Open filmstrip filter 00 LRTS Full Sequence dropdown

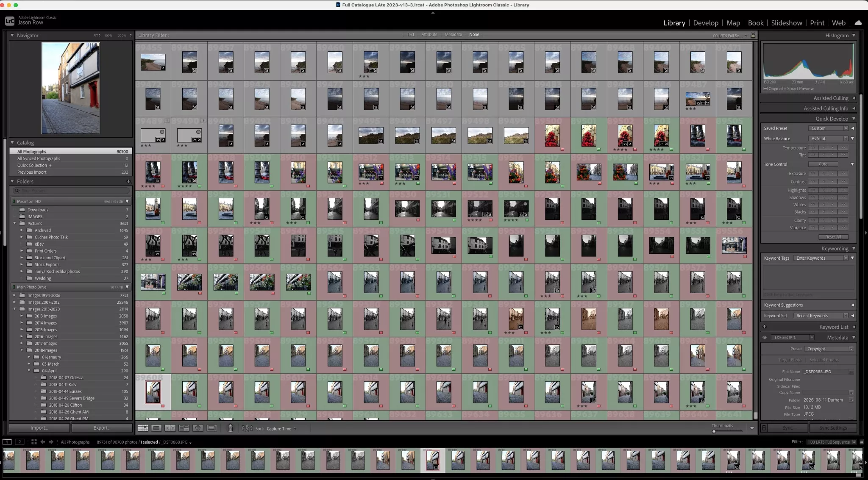click(832, 442)
